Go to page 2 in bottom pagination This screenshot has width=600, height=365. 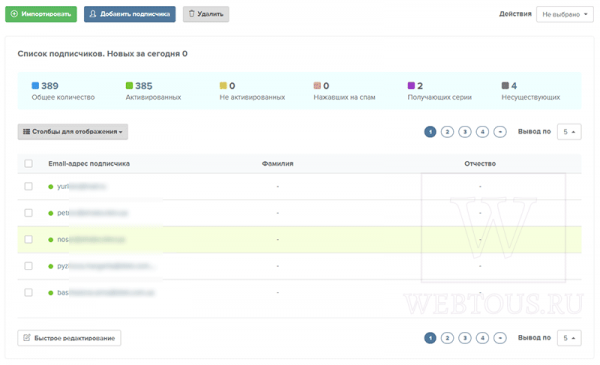(x=447, y=338)
